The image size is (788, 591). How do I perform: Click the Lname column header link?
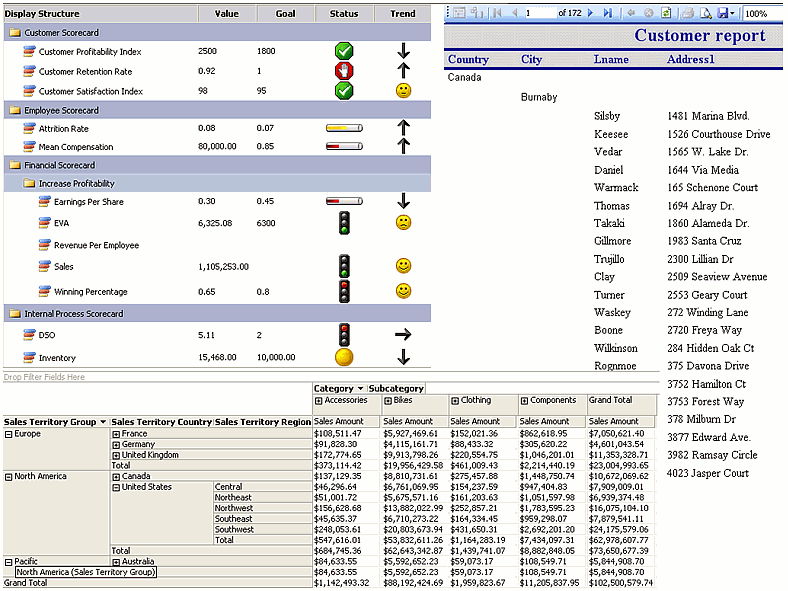611,60
